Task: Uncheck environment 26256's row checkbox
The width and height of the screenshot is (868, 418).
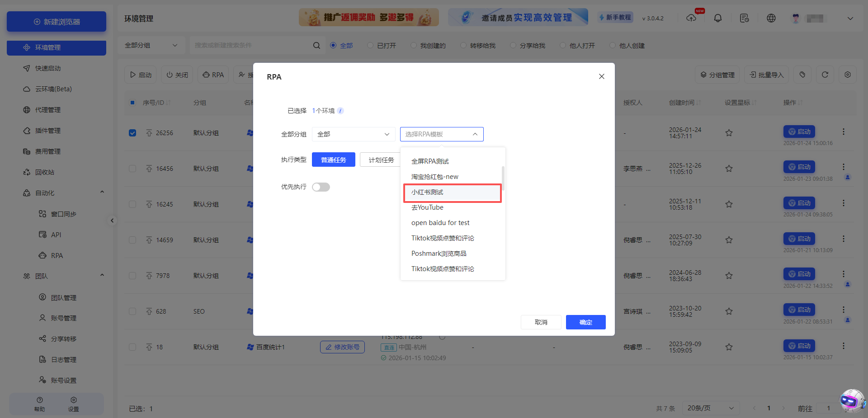Action: (132, 133)
